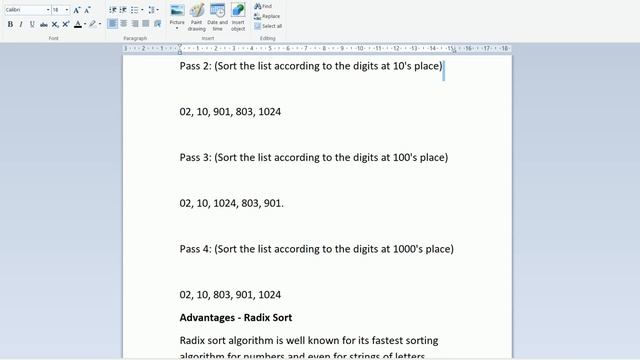Toggle italic formatting
Screen dimensions: 640x360
[x=21, y=24]
